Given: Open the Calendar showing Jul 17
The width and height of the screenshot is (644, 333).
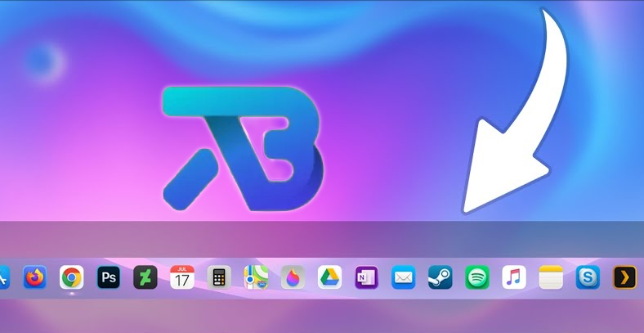Looking at the screenshot, I should coord(182,277).
